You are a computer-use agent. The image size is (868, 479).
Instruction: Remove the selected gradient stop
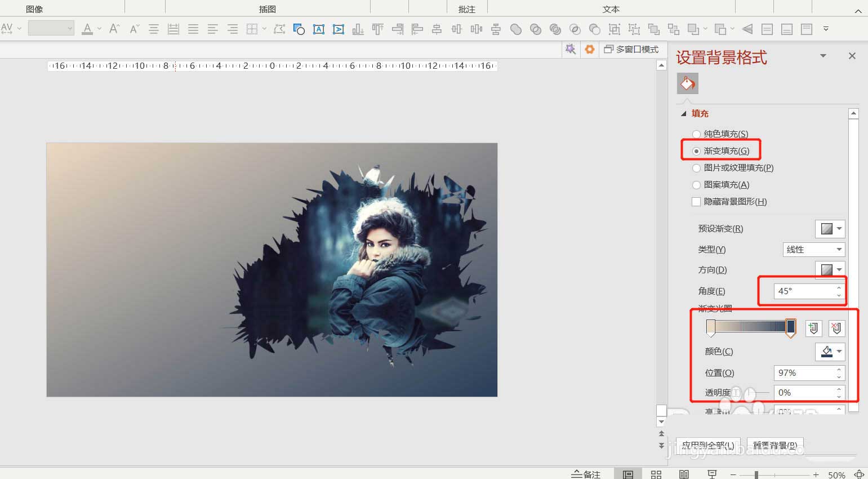pos(836,329)
